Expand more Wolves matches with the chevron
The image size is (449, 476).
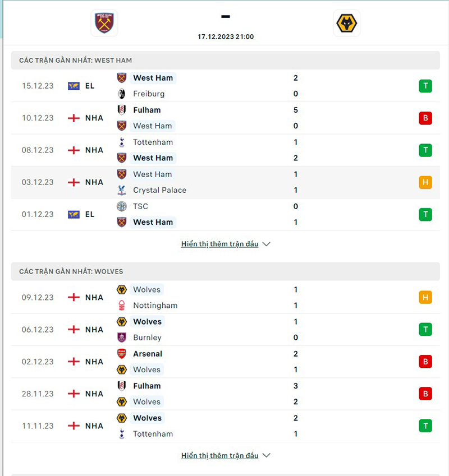[x=266, y=455]
